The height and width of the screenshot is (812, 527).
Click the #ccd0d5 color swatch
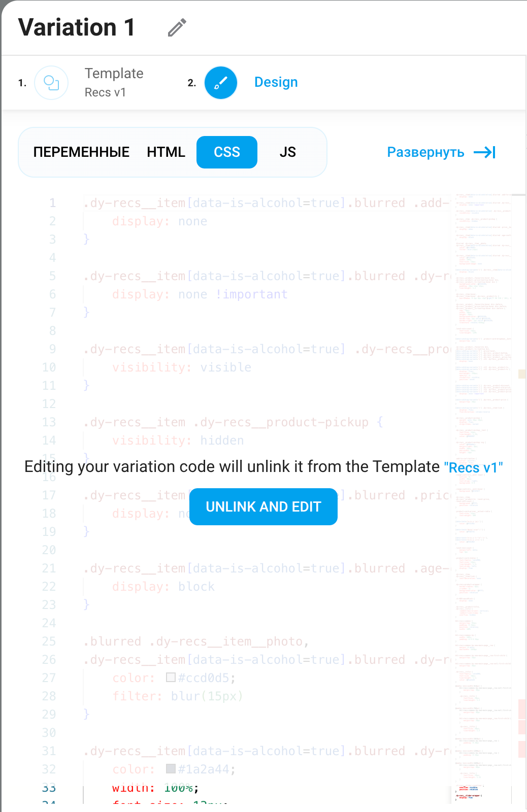point(171,678)
